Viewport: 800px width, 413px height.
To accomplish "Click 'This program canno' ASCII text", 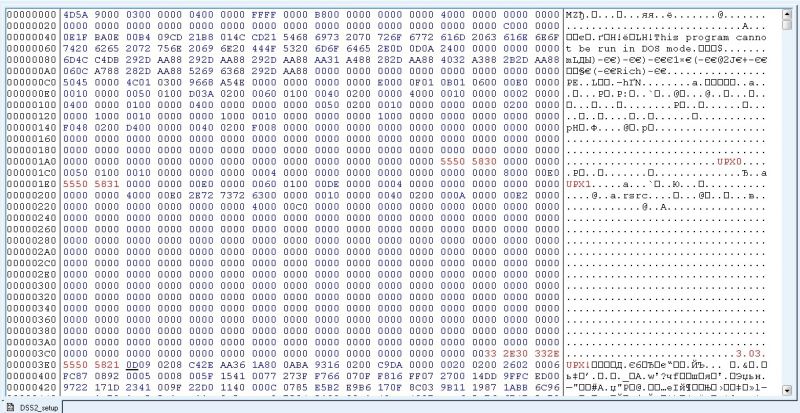I will [x=710, y=37].
